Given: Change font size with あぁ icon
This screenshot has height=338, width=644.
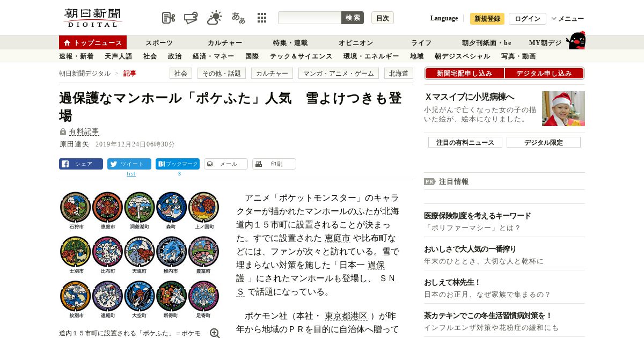Looking at the screenshot, I should pos(238,18).
